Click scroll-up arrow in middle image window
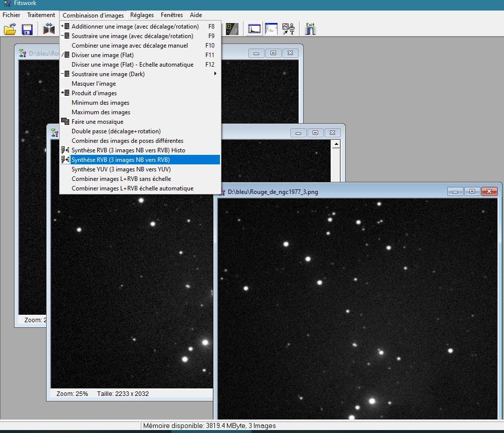The height and width of the screenshot is (433, 504). [x=336, y=144]
